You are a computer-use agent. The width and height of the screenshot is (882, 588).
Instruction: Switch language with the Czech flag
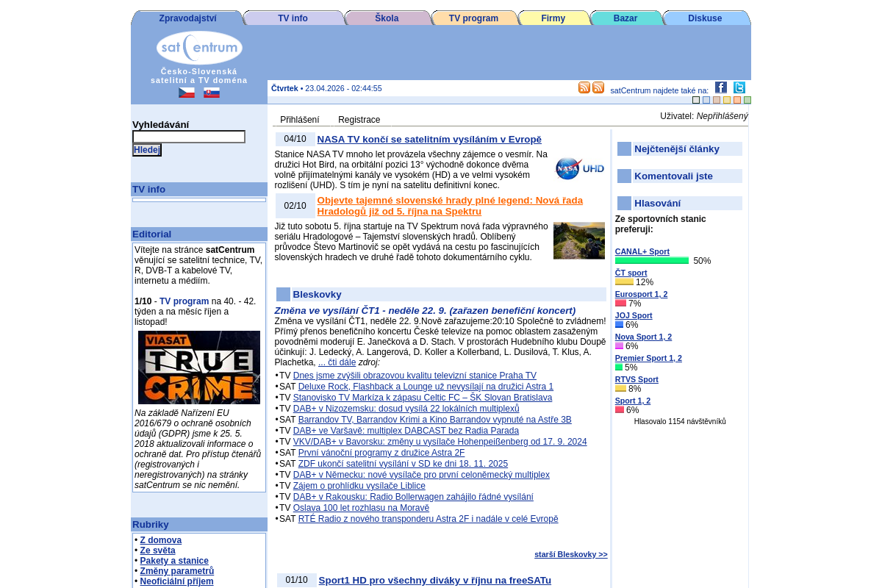point(187,93)
